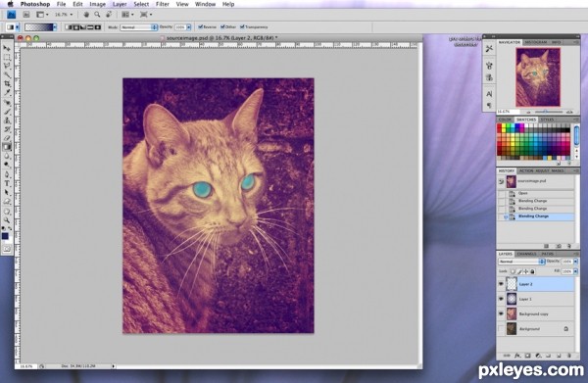This screenshot has width=588, height=383.
Task: Toggle the Reverse checkbox
Action: point(200,27)
